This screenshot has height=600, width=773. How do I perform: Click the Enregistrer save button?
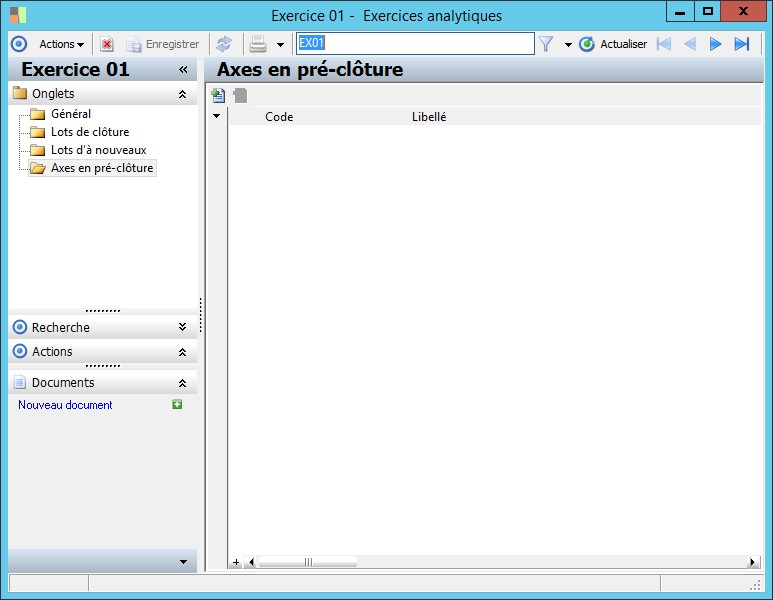[163, 44]
